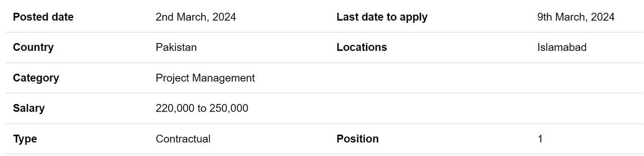Click the Category label
Screen dimensions: 644x156
click(36, 78)
